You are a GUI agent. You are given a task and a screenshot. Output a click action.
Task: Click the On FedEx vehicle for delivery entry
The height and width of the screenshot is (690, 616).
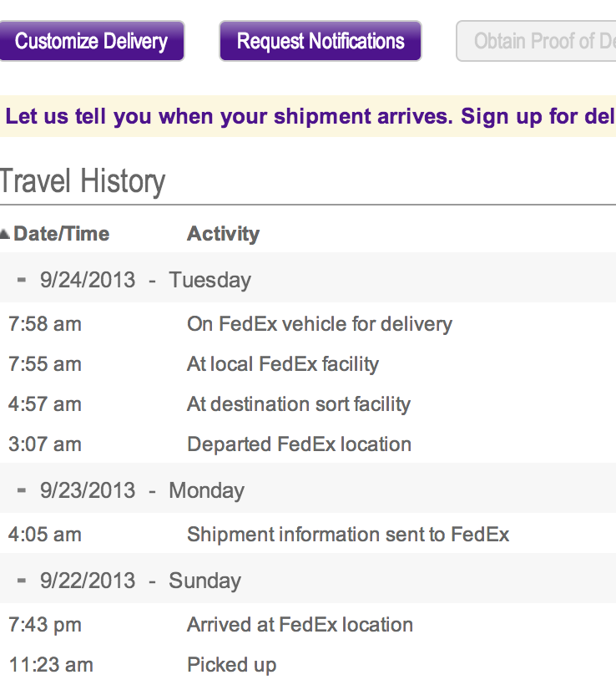point(319,324)
